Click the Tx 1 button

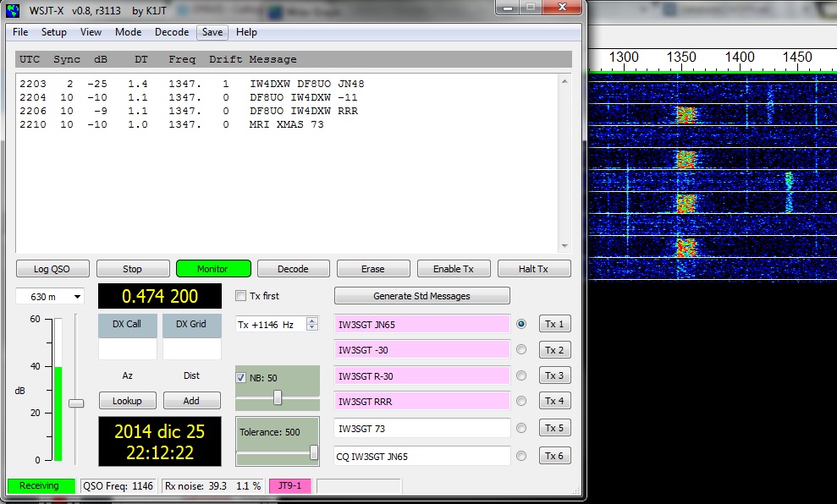(x=554, y=324)
